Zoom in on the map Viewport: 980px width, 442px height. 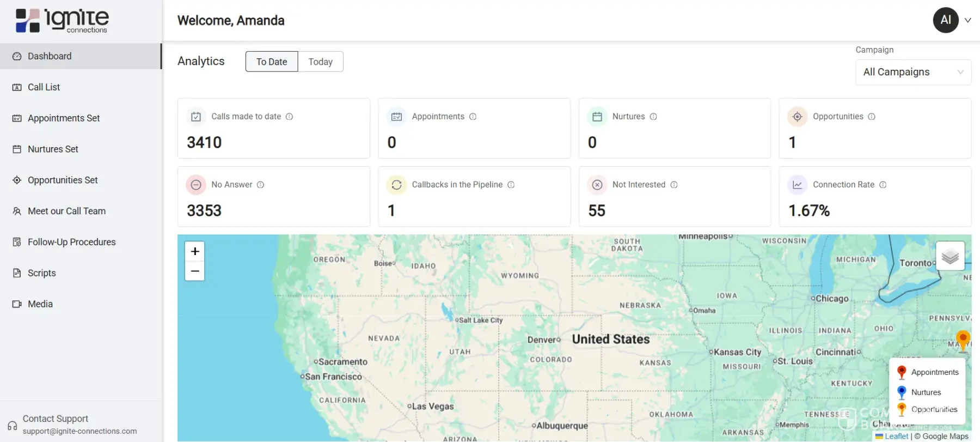click(x=195, y=251)
